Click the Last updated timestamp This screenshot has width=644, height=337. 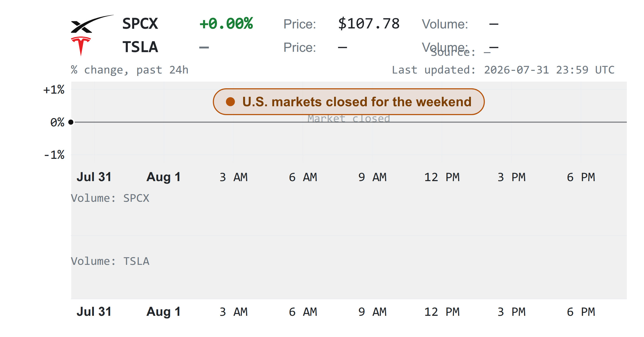[503, 70]
